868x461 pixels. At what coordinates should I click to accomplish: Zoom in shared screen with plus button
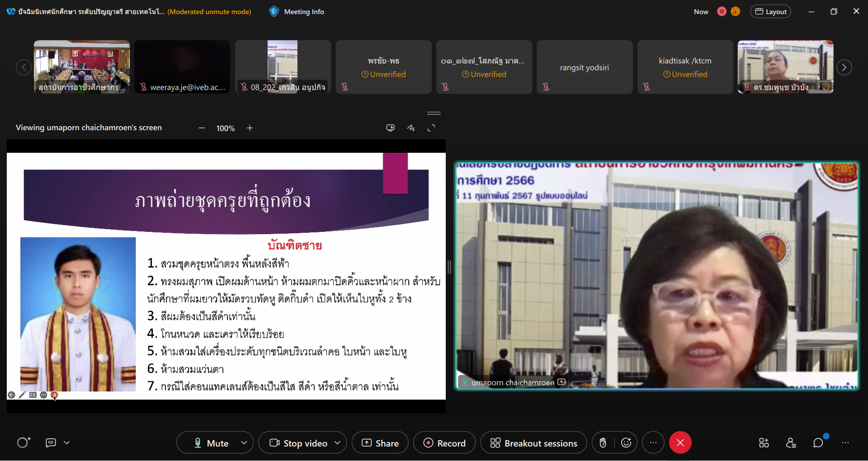coord(250,128)
